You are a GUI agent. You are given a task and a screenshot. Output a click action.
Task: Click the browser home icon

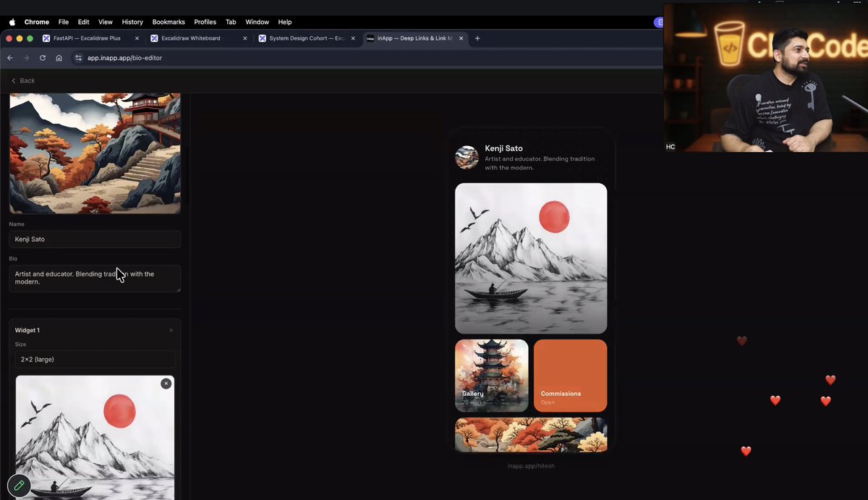[x=59, y=58]
